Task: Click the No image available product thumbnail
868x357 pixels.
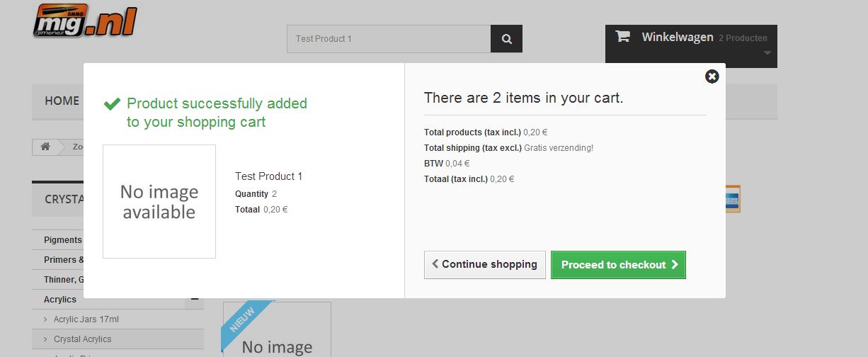Action: [x=159, y=202]
